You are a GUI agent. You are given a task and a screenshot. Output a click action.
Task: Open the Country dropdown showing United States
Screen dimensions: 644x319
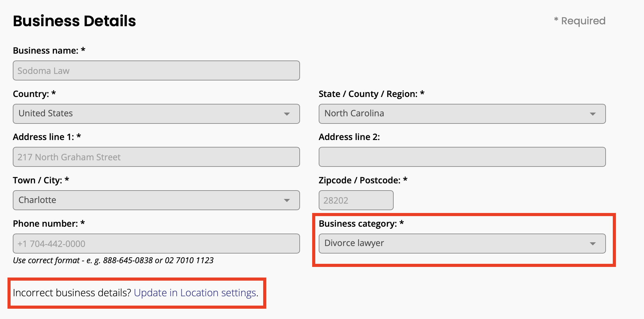click(x=156, y=114)
